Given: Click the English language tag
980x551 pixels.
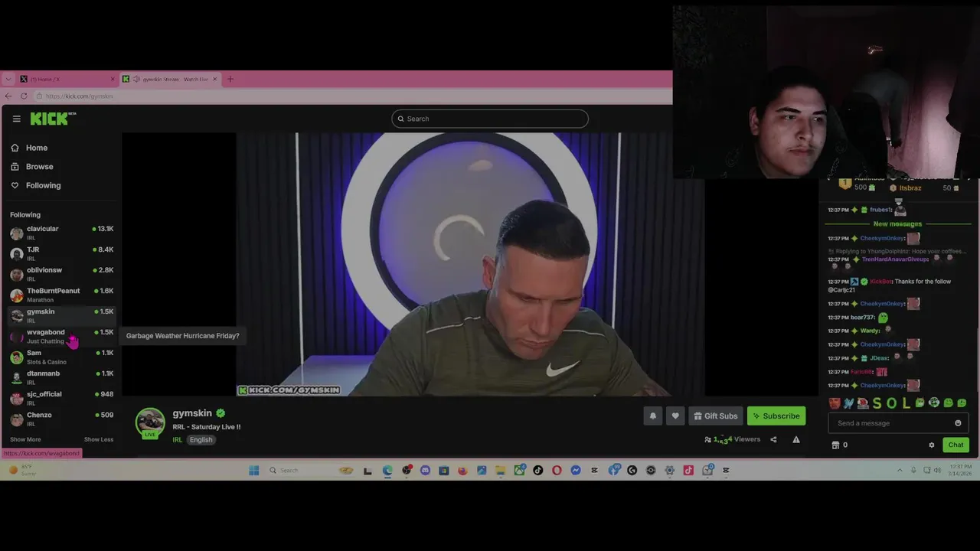Looking at the screenshot, I should coord(201,439).
